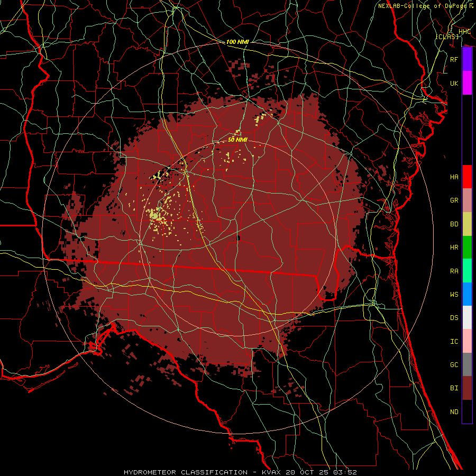The width and height of the screenshot is (476, 476).
Task: Click the HR legend label
Action: click(454, 248)
